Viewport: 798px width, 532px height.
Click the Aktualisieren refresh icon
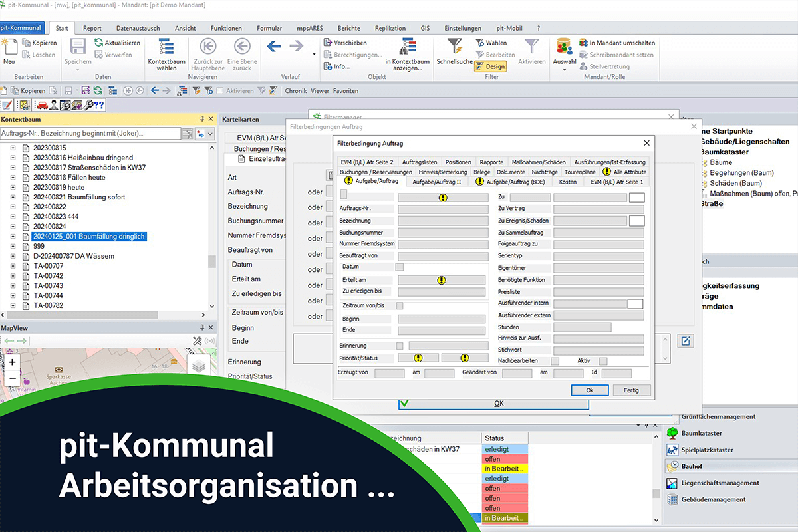coord(99,43)
